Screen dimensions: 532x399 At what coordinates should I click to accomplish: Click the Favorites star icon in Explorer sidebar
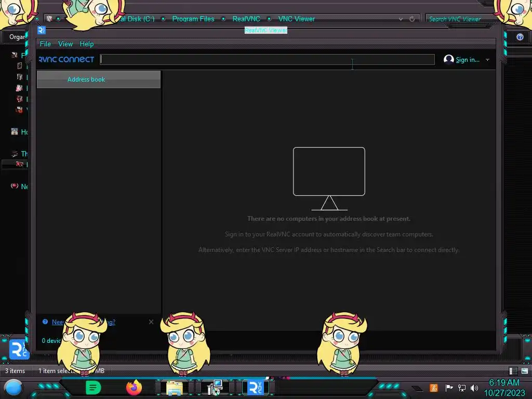tap(14, 55)
